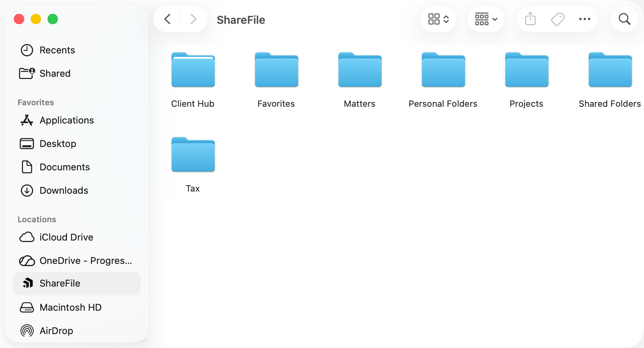The image size is (644, 348).
Task: Click the Personal Folders name label
Action: (443, 104)
